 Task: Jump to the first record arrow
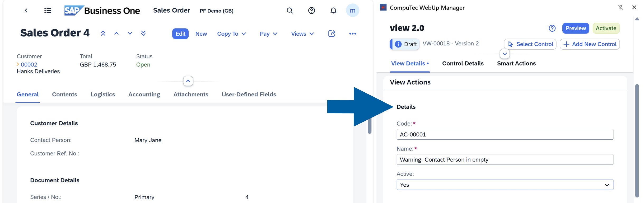coord(103,34)
